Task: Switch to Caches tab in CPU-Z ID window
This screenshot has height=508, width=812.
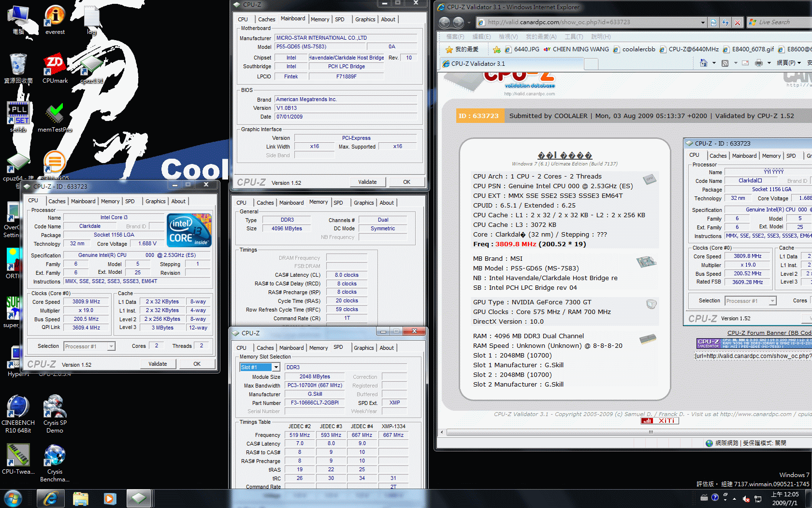Action: coord(57,201)
